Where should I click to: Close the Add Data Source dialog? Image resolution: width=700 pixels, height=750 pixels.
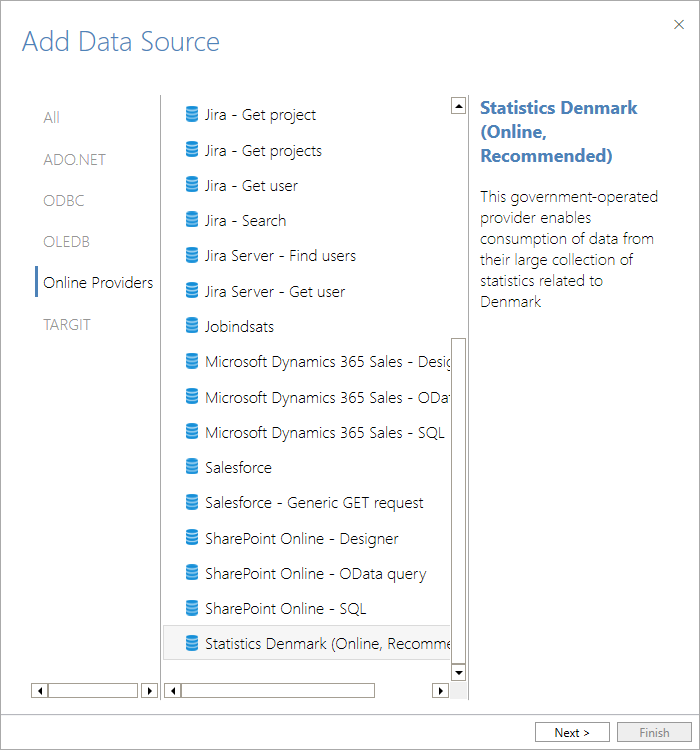679,25
